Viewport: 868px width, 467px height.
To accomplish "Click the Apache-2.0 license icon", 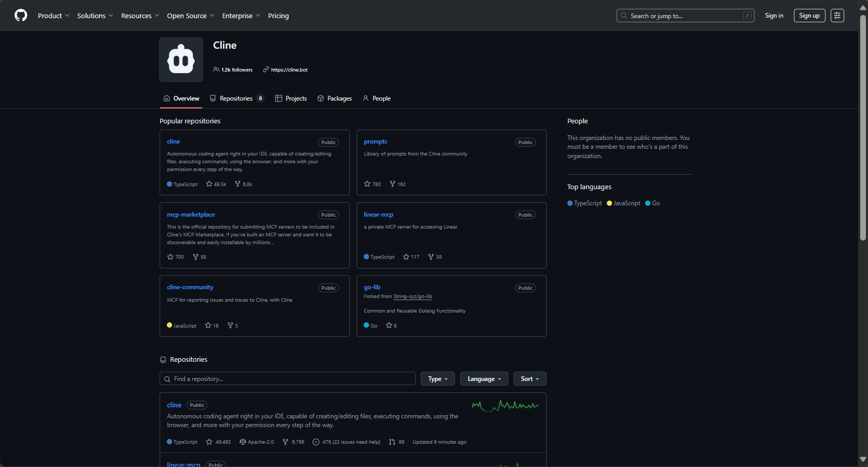I will (x=243, y=442).
